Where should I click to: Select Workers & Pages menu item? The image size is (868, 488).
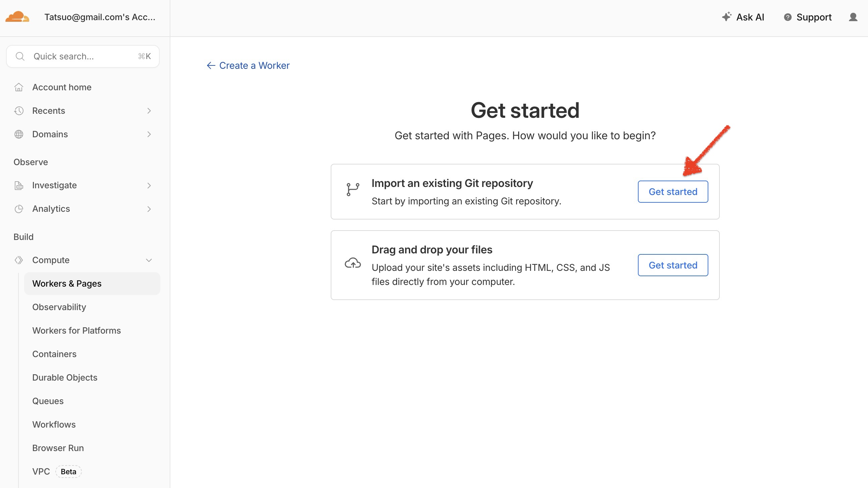(x=92, y=284)
